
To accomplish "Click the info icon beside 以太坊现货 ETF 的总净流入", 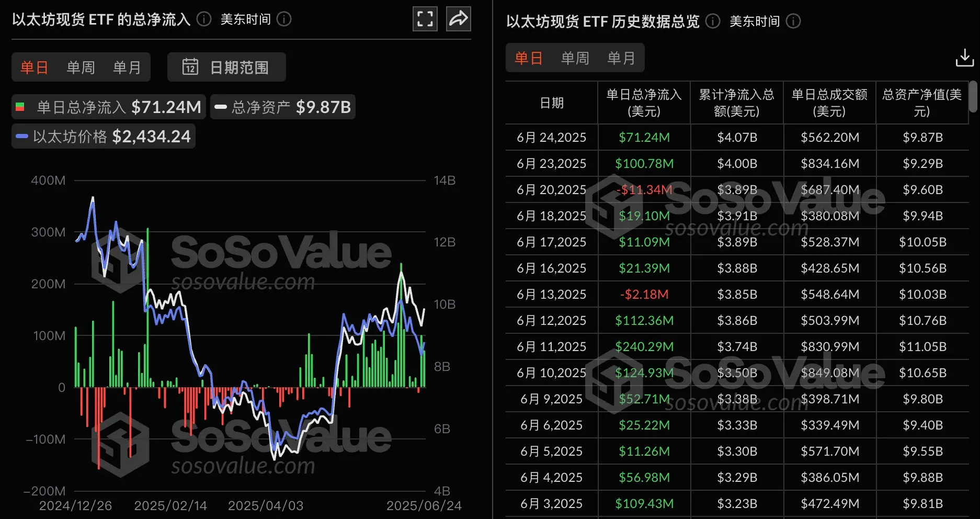I will (203, 19).
